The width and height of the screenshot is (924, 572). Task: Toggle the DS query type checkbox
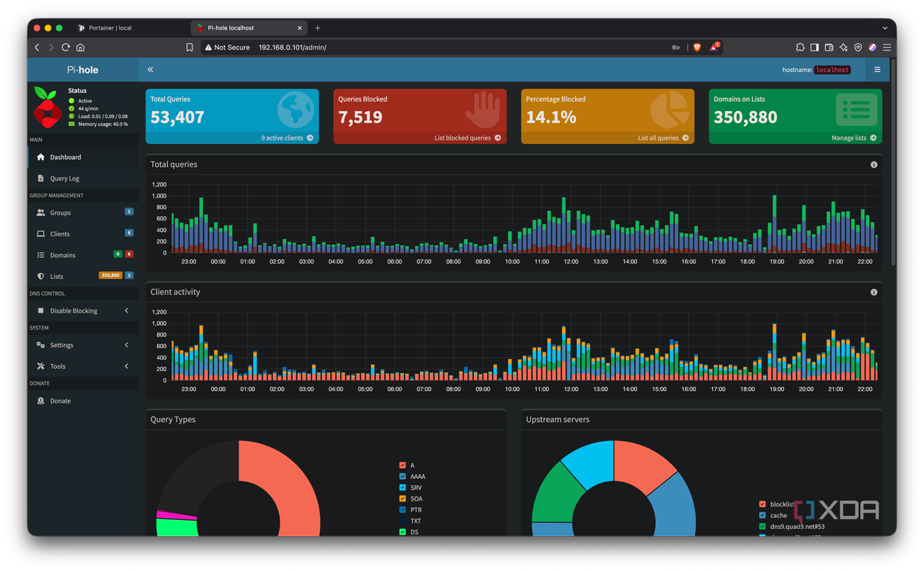[402, 532]
